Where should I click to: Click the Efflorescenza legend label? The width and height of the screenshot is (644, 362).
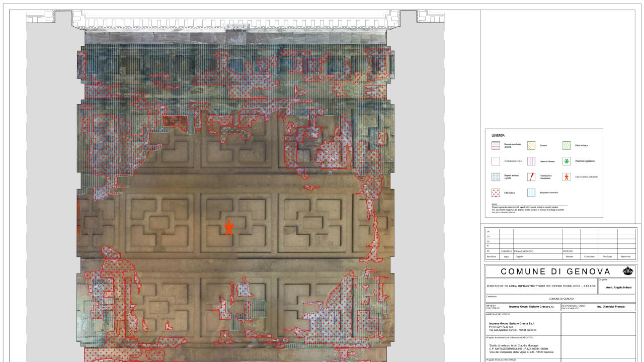(x=510, y=193)
